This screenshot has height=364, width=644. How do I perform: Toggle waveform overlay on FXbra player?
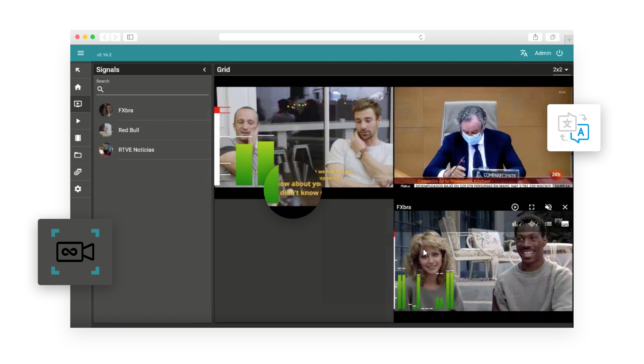[534, 224]
